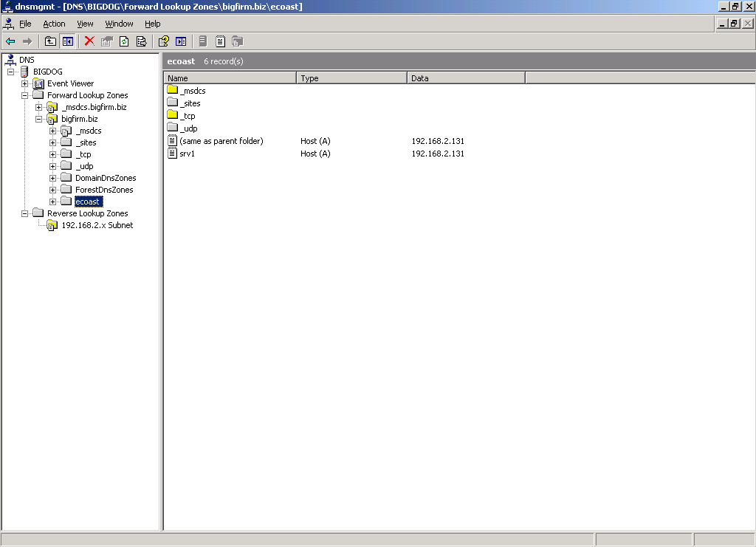Collapse the Reverse Lookup Zones node
The image size is (756, 547).
(24, 213)
